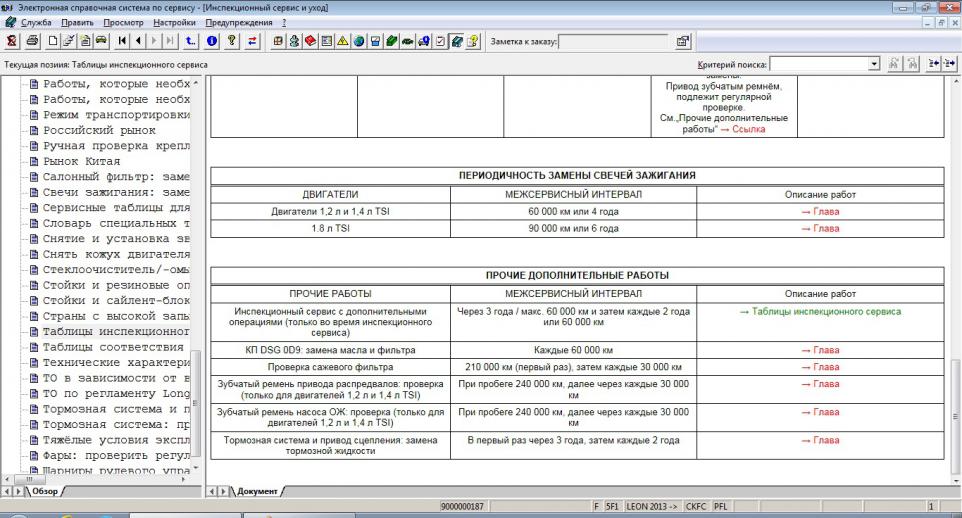
Task: Select tree item Салонный фильтр
Action: tap(116, 176)
